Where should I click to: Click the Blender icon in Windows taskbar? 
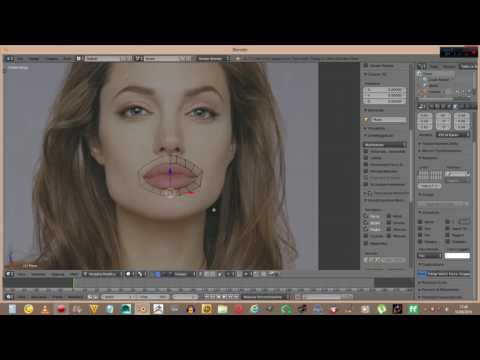[x=141, y=309]
